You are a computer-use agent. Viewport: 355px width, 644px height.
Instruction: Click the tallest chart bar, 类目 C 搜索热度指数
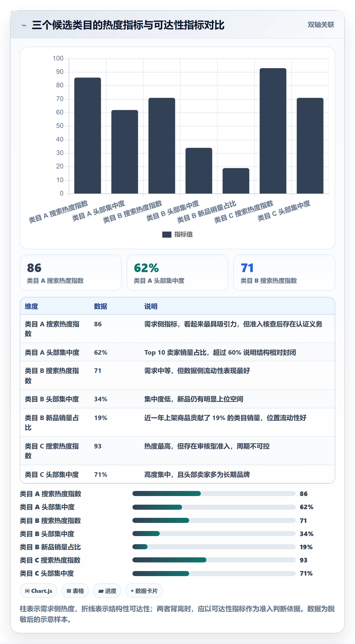coord(273,131)
